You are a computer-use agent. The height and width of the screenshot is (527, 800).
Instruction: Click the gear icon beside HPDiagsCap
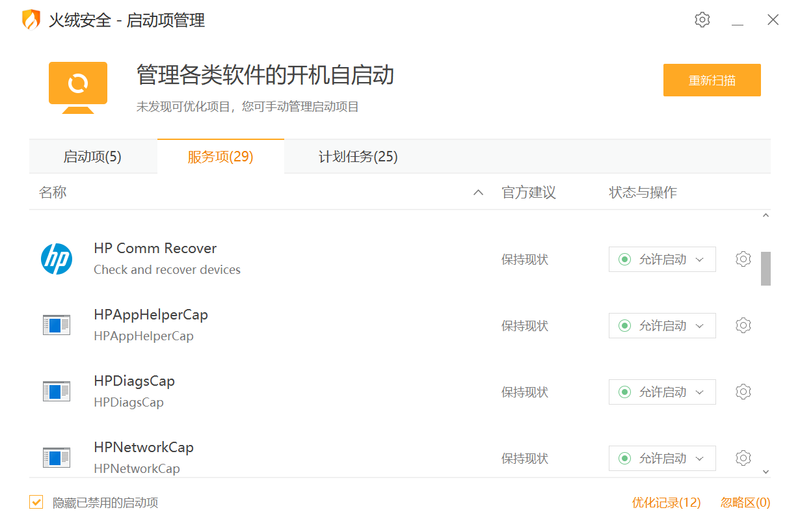[743, 392]
